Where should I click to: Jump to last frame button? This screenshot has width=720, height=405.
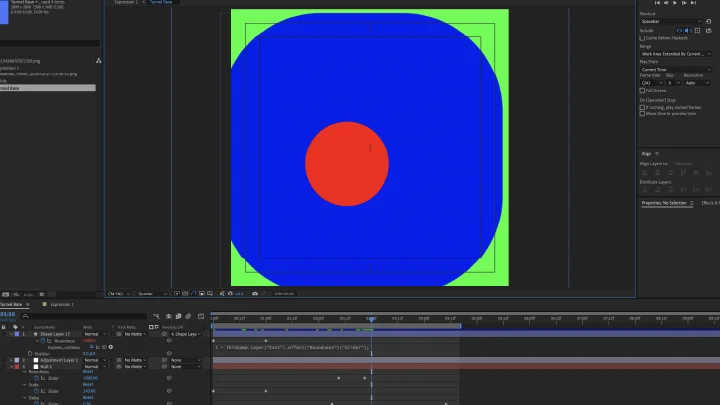[x=693, y=3]
